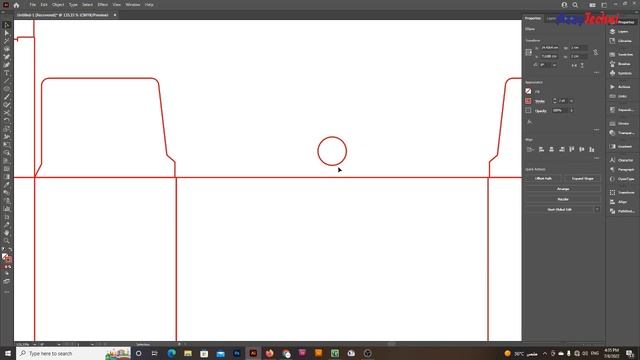Click the fill/stroke swatch in left toolbar

pyautogui.click(x=6, y=258)
